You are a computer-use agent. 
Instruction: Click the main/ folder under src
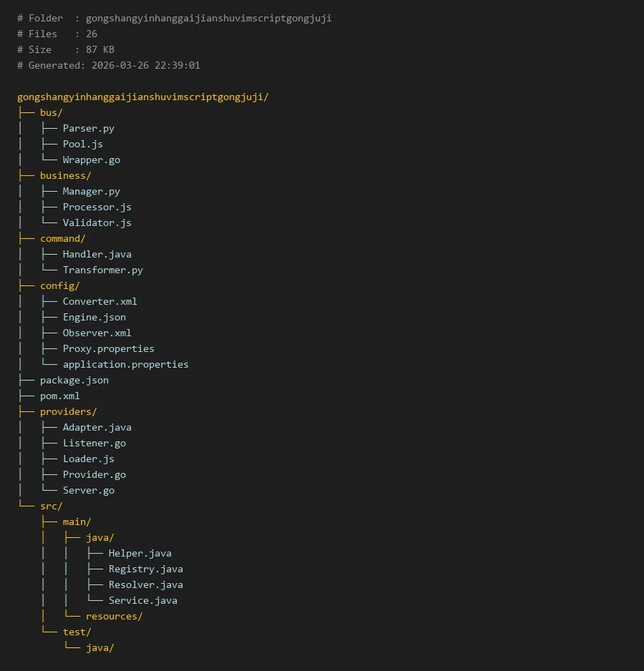coord(77,521)
